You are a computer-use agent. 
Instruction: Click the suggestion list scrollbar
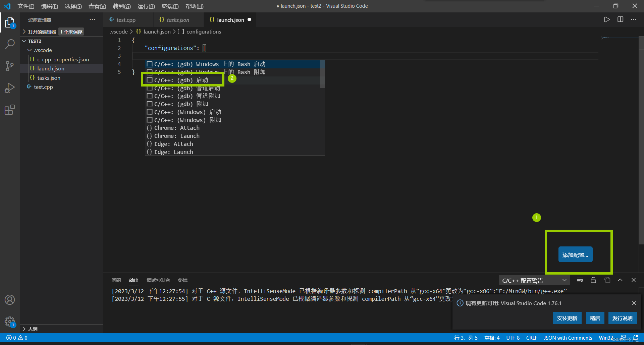[x=322, y=74]
